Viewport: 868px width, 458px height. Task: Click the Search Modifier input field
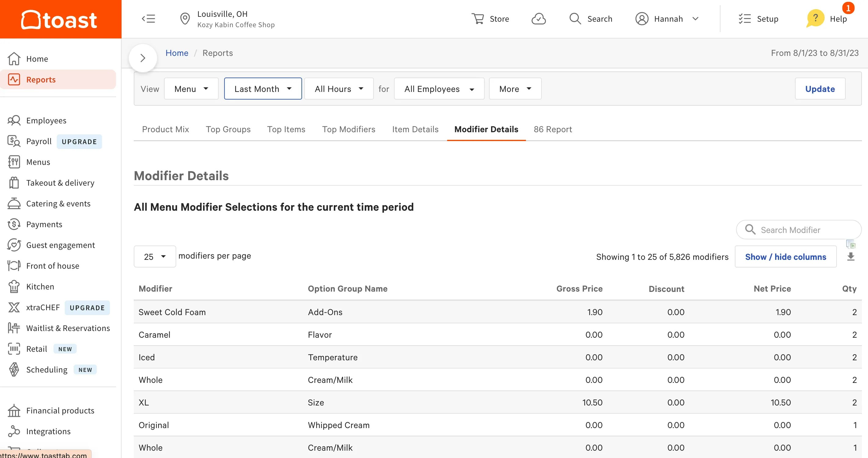tap(799, 230)
